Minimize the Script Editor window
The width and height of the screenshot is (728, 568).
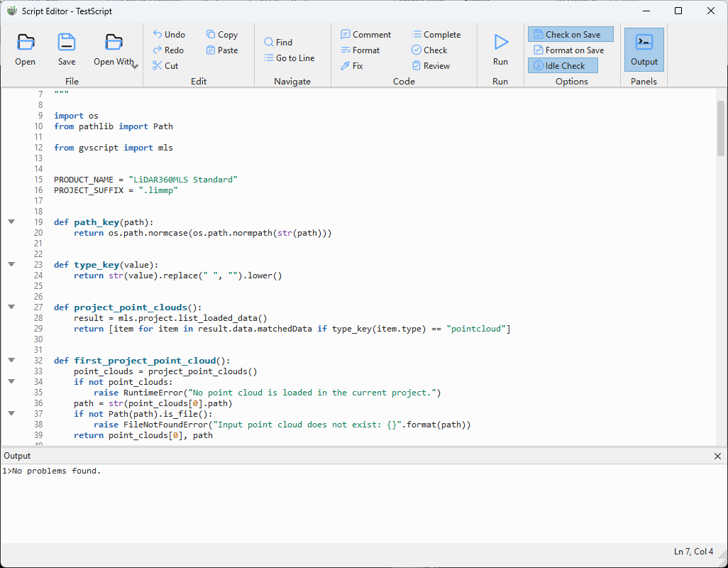(646, 11)
